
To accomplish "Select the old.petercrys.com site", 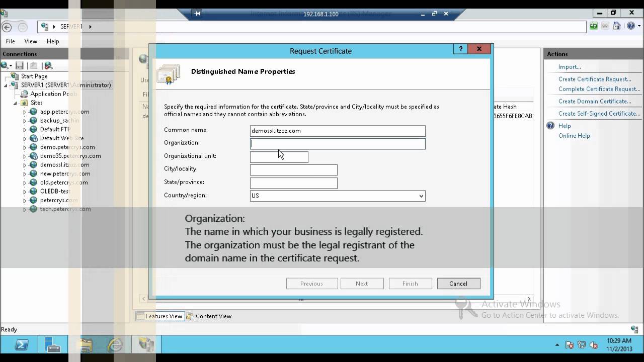I will coord(64,183).
